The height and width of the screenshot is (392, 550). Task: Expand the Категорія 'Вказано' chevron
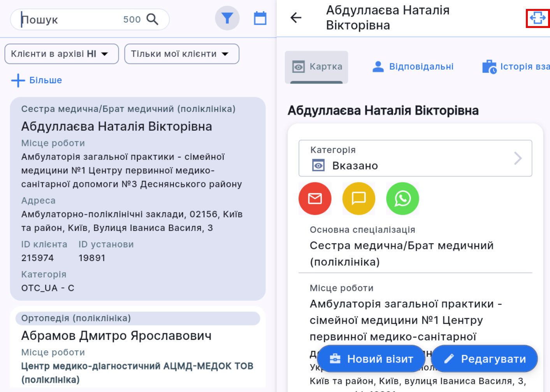tap(517, 158)
